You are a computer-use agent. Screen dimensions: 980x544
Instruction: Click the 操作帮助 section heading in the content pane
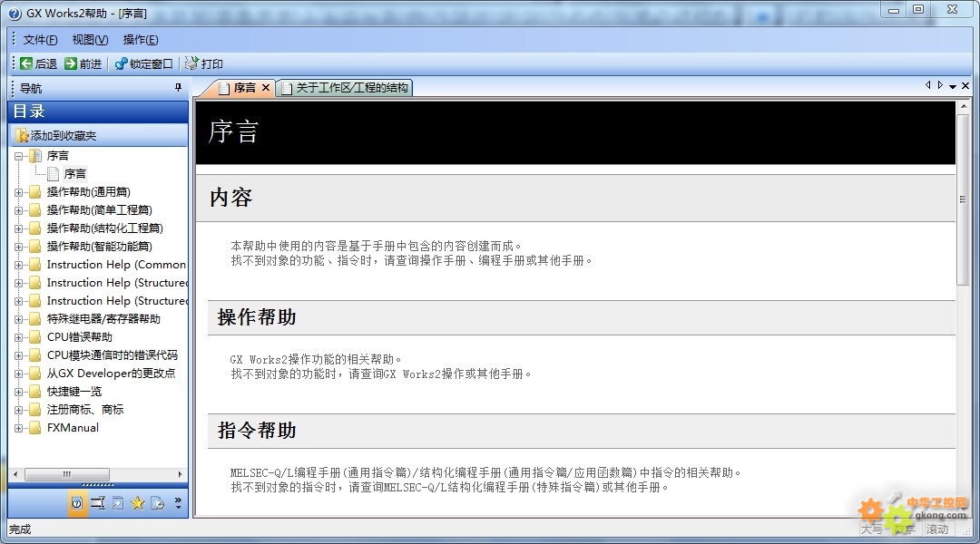pyautogui.click(x=257, y=317)
